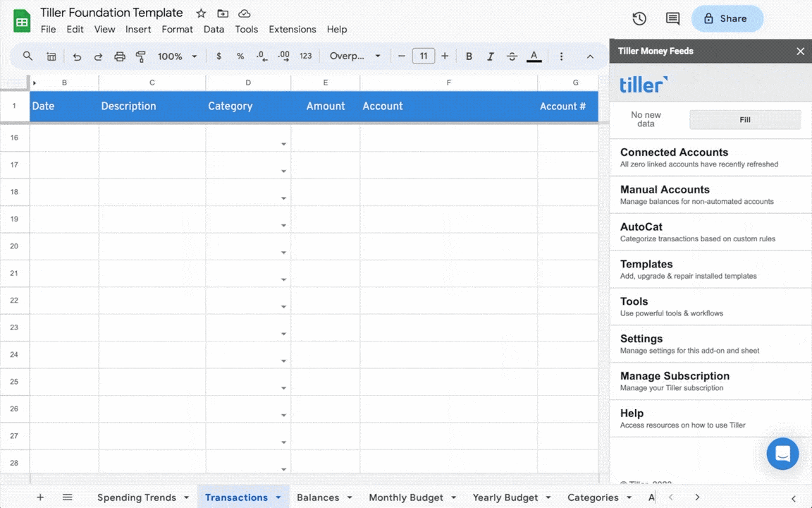Click the undo arrow icon

point(77,56)
